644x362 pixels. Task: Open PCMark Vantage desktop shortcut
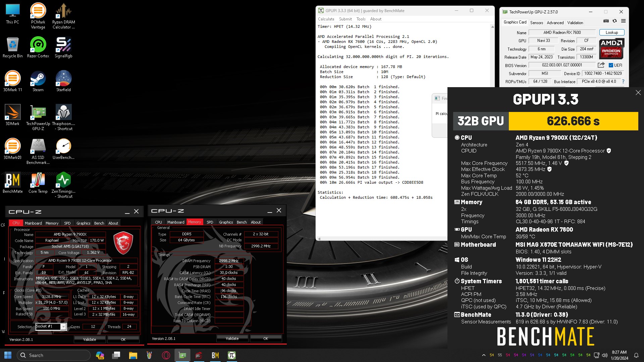pyautogui.click(x=38, y=16)
